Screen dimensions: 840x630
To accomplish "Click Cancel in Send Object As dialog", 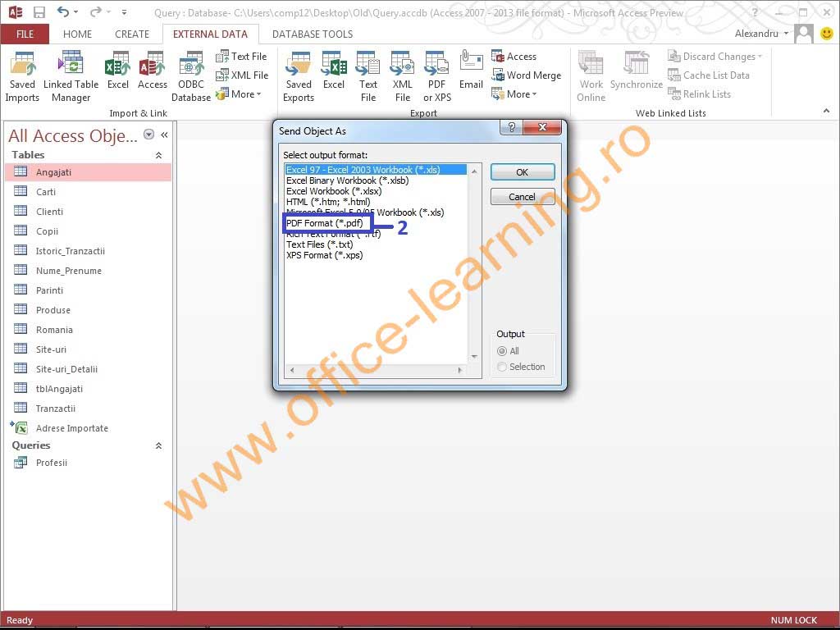I will [x=523, y=197].
